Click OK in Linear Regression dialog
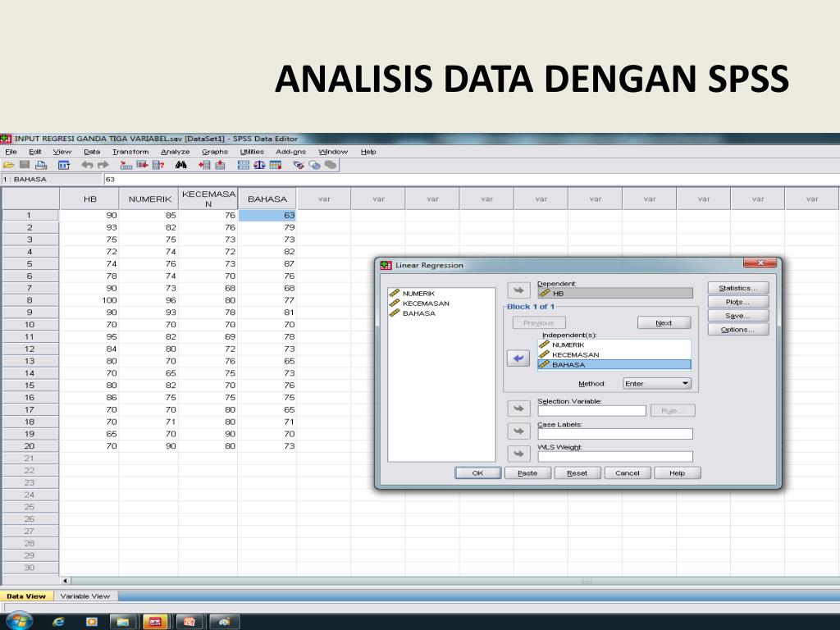 pos(478,473)
